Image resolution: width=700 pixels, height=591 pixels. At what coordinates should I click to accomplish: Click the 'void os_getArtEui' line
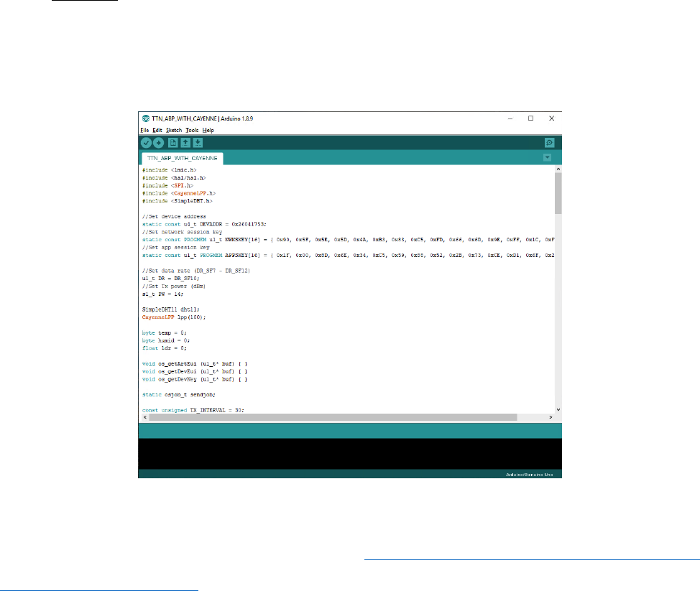pyautogui.click(x=195, y=364)
